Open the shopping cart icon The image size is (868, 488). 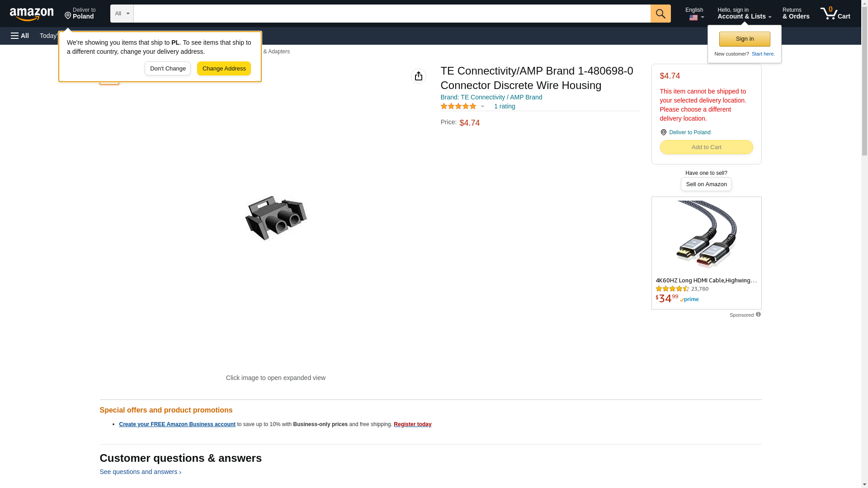coord(835,14)
